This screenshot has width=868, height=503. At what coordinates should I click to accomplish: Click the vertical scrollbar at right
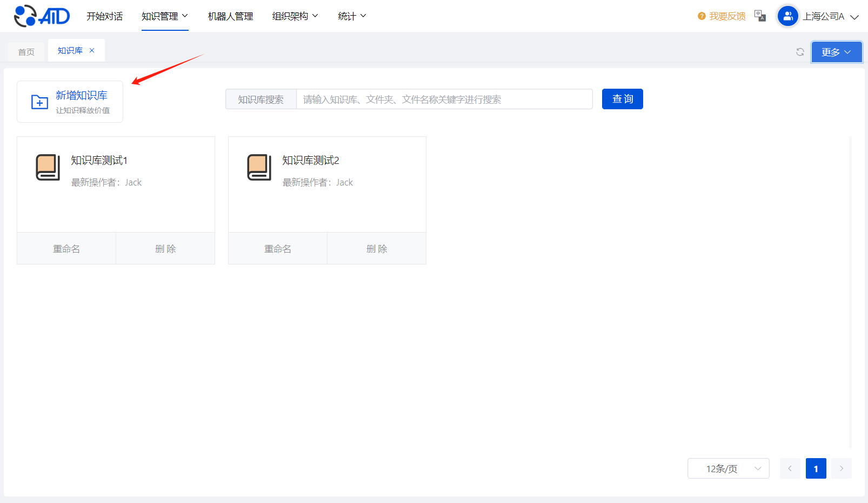(x=850, y=292)
